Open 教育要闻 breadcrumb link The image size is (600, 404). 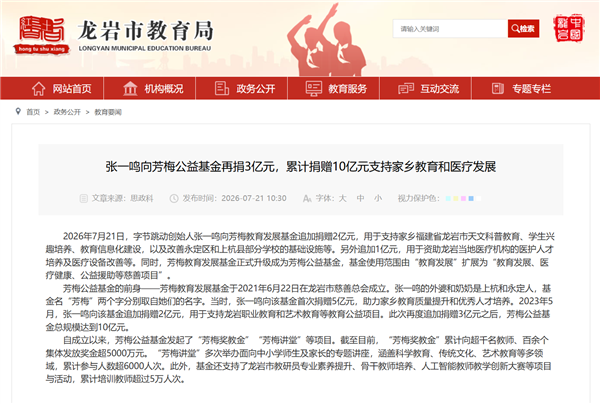(x=108, y=112)
